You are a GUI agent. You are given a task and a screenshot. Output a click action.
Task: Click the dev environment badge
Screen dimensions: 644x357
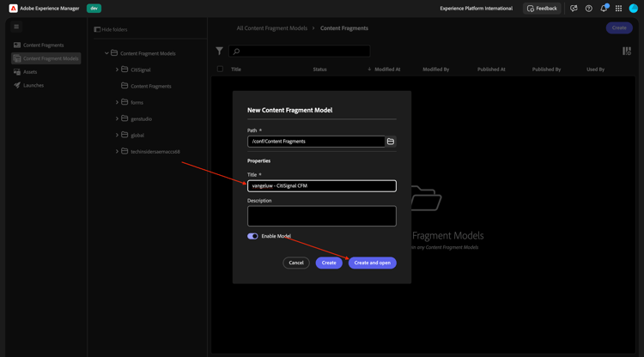94,9
